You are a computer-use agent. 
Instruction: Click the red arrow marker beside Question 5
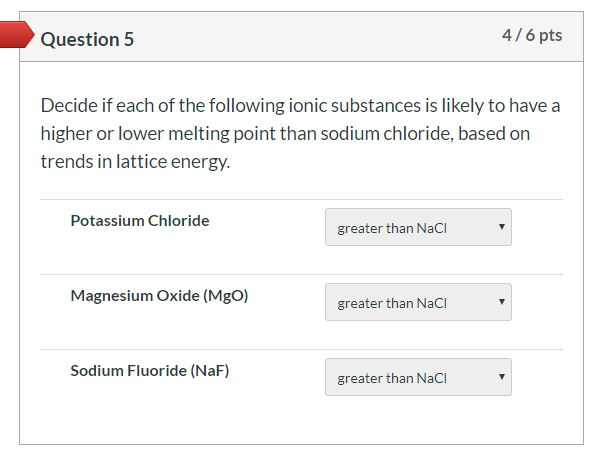18,36
